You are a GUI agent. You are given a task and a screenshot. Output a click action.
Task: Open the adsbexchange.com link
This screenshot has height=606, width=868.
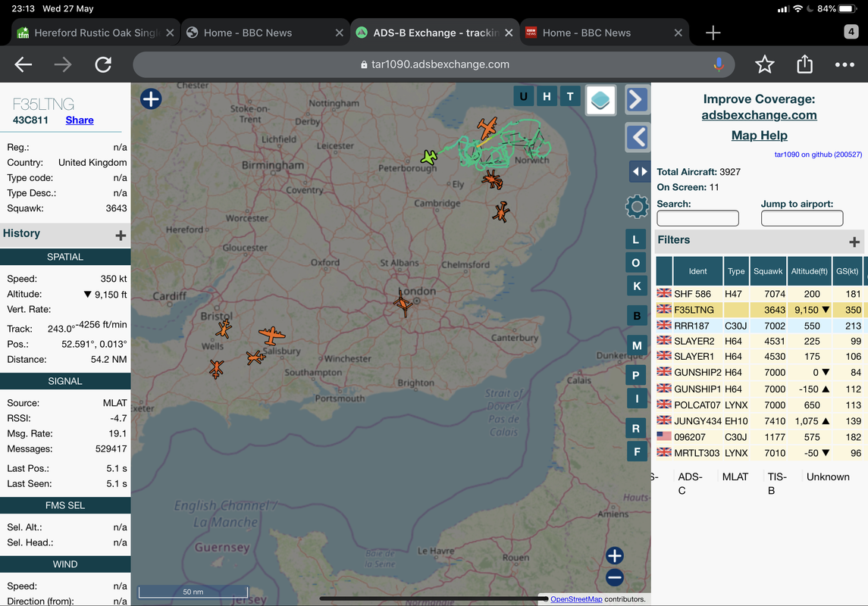click(759, 115)
